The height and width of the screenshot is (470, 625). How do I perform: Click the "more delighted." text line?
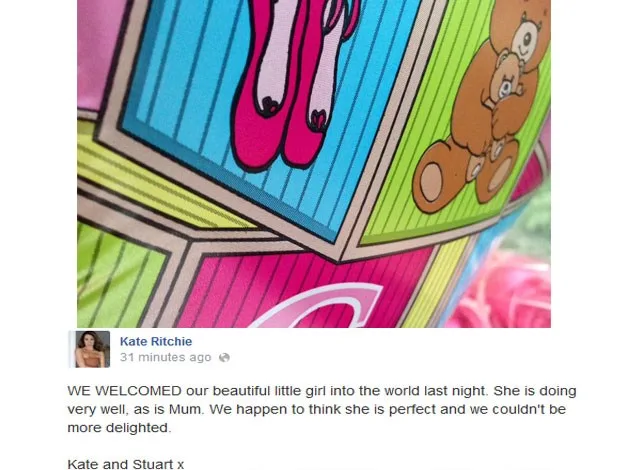tap(119, 428)
